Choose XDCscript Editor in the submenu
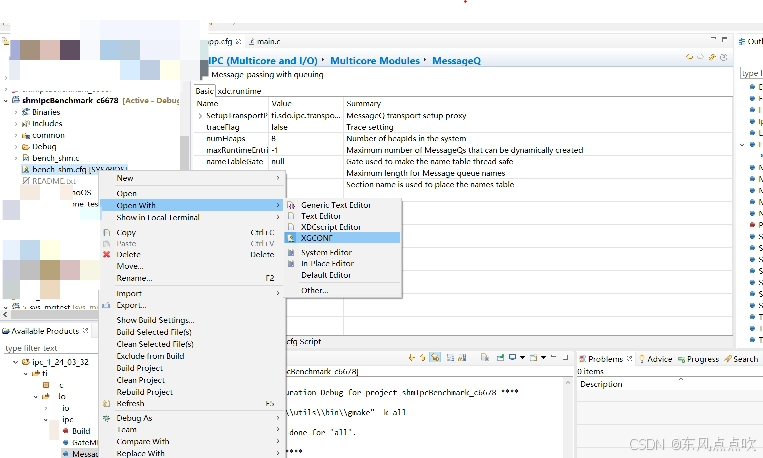This screenshot has height=458, width=763. [x=330, y=227]
